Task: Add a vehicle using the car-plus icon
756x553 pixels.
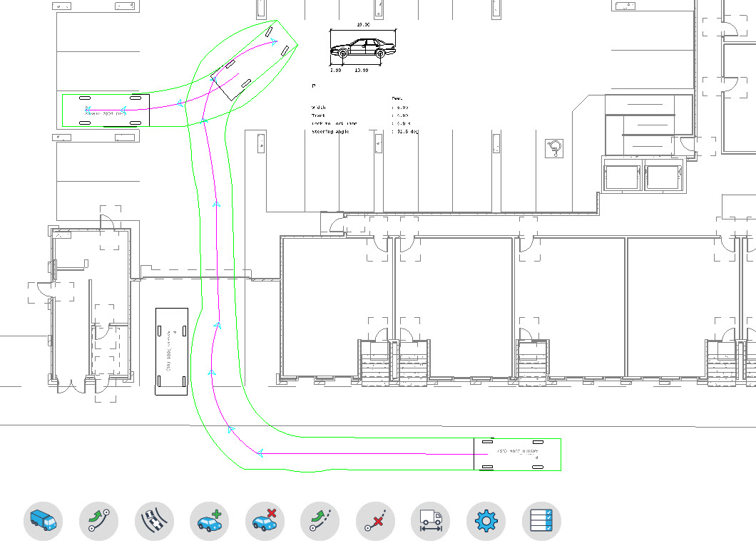Action: (210, 522)
